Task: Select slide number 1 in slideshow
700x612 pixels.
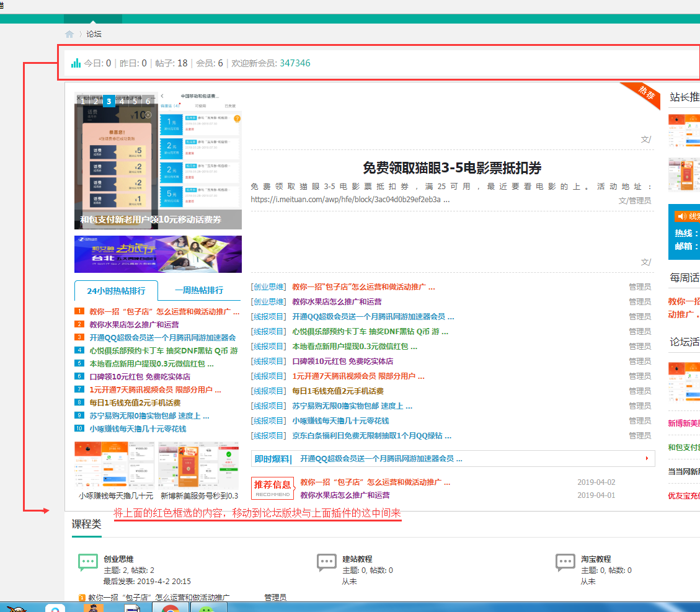Action: point(82,101)
